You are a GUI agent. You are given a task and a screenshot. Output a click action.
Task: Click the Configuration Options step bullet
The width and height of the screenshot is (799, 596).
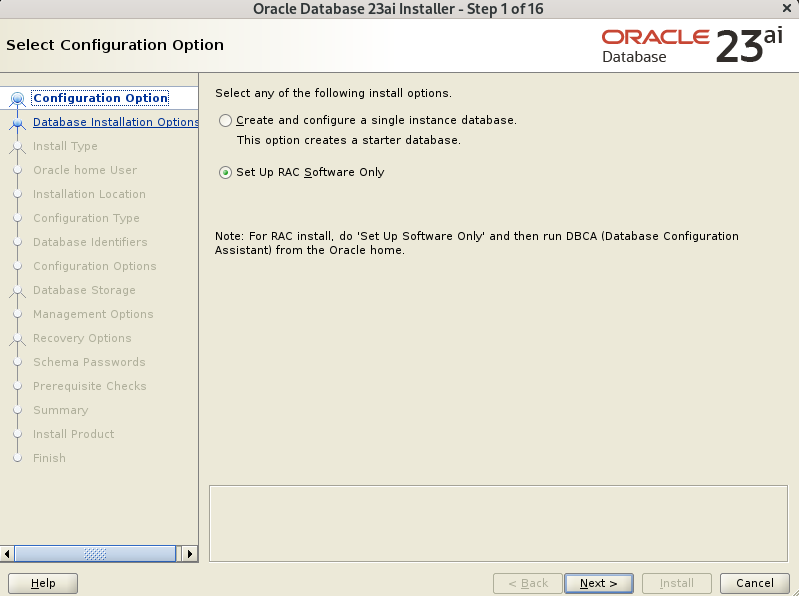[17, 266]
